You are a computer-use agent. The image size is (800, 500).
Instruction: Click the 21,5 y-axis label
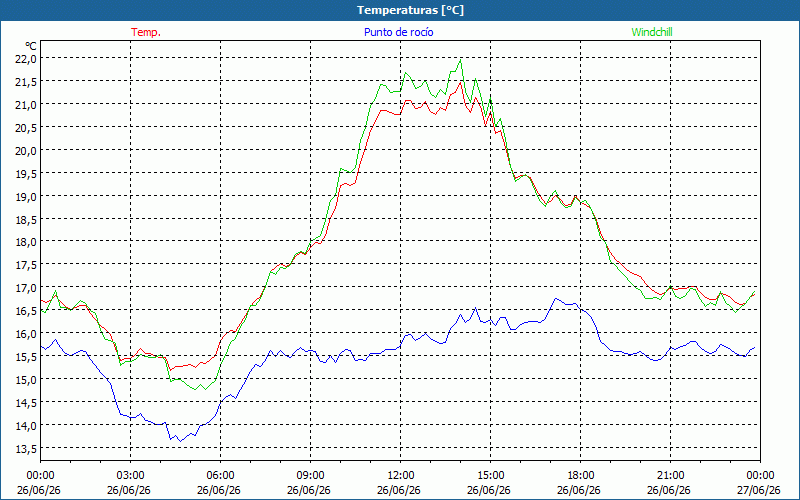[x=26, y=82]
